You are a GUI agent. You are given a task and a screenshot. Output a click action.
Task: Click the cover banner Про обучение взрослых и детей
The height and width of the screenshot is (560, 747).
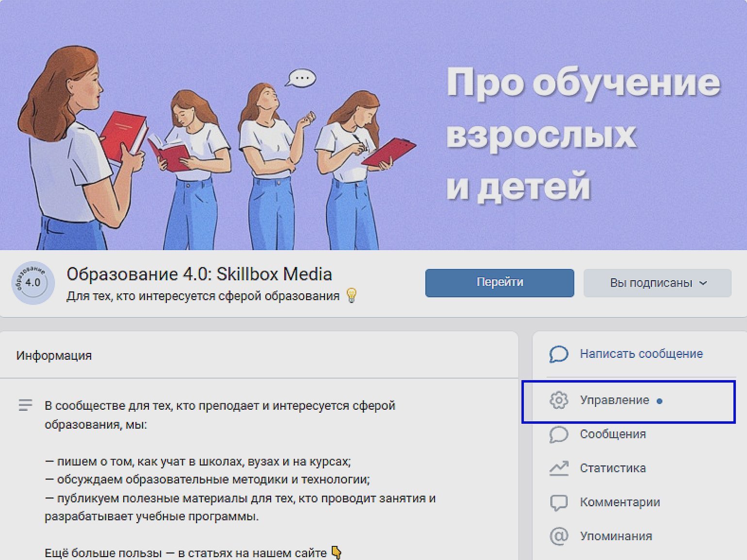[x=373, y=125]
